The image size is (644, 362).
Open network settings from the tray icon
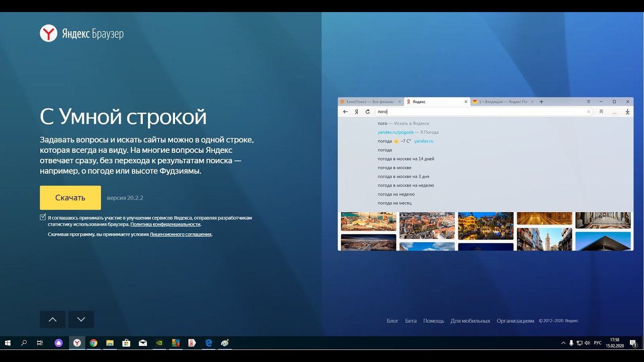click(x=579, y=343)
